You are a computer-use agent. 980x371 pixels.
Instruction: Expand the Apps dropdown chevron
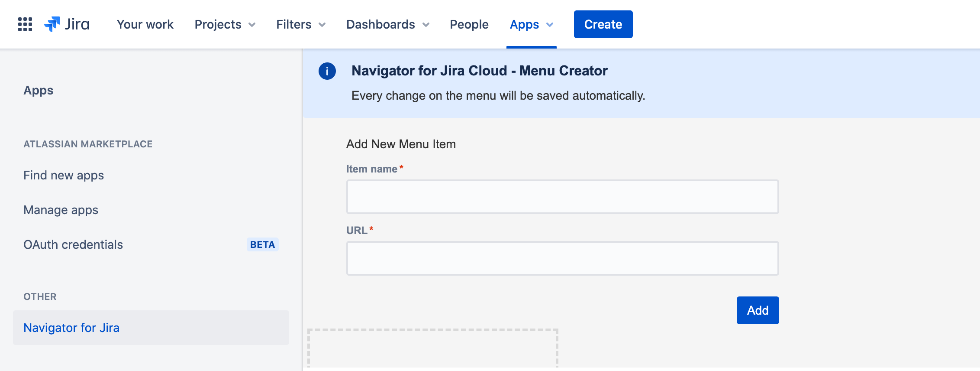point(550,25)
